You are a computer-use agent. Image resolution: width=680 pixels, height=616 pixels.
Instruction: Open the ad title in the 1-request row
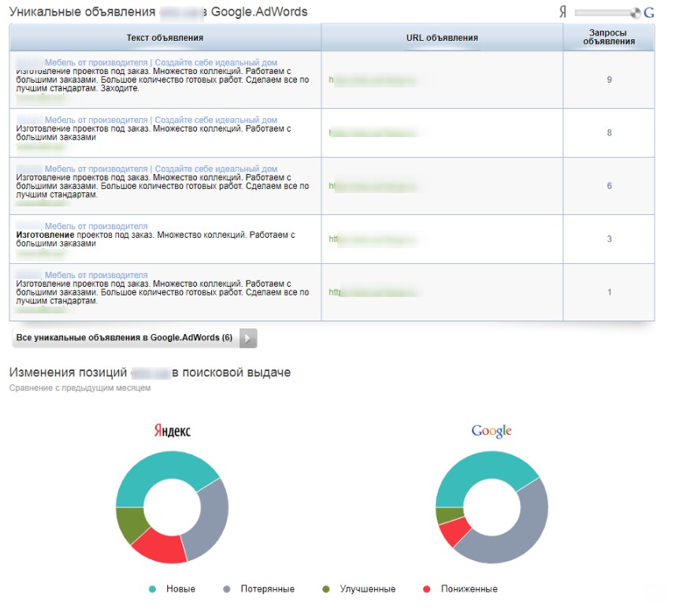point(96,275)
